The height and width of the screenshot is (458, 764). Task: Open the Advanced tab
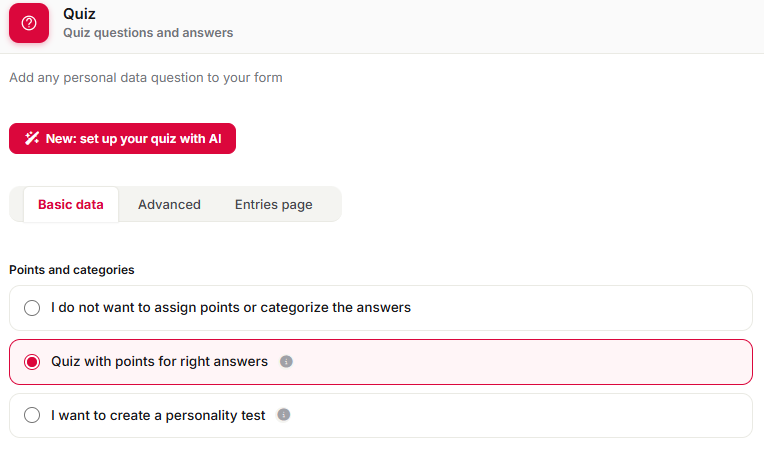point(169,205)
